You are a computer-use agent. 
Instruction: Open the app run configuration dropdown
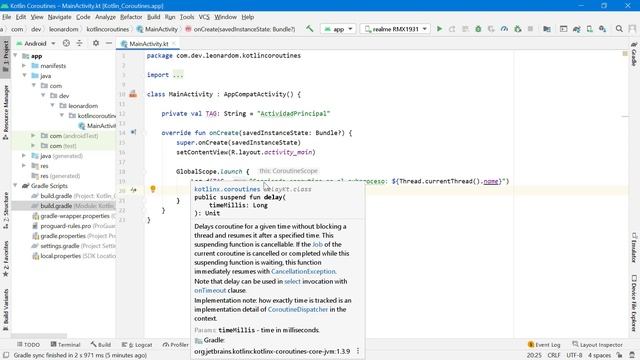(x=338, y=29)
